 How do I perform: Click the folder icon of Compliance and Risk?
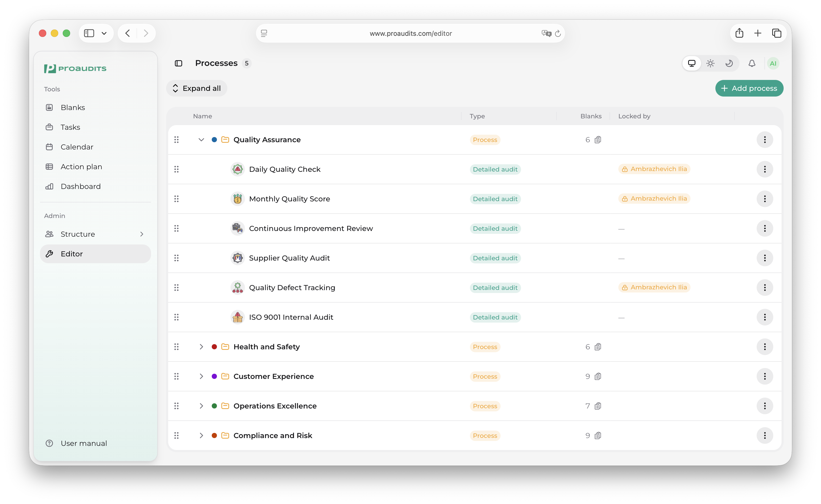(x=225, y=435)
